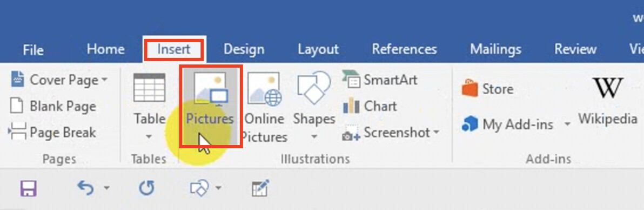Open Online Pictures insert tool
The height and width of the screenshot is (210, 644).
(x=265, y=108)
